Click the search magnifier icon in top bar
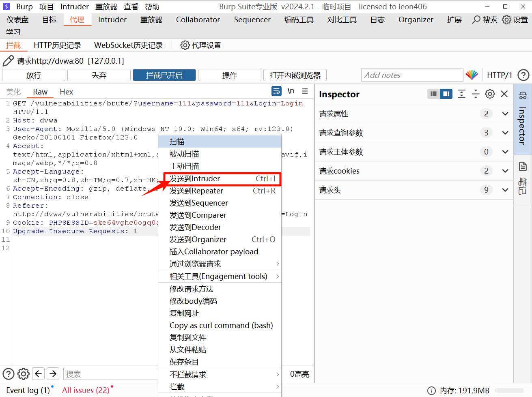 coord(476,19)
